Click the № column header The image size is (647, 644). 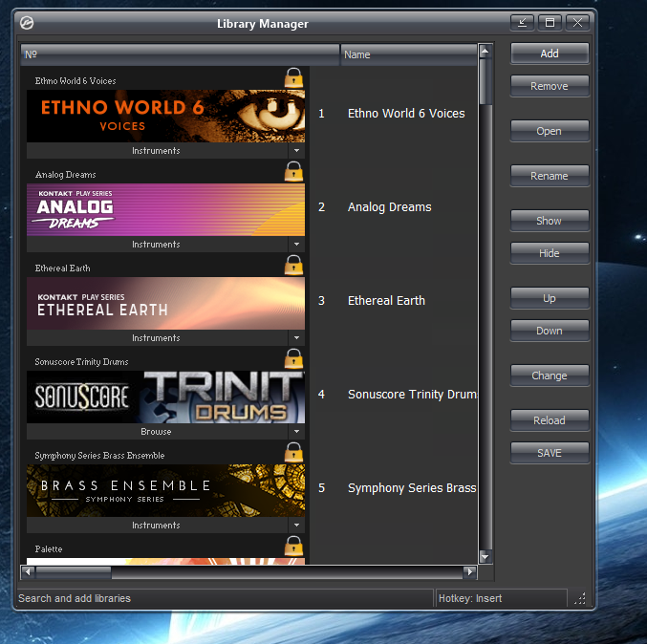(x=180, y=54)
